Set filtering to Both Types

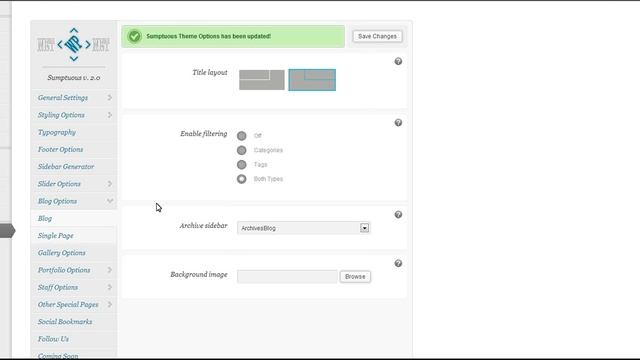242,179
